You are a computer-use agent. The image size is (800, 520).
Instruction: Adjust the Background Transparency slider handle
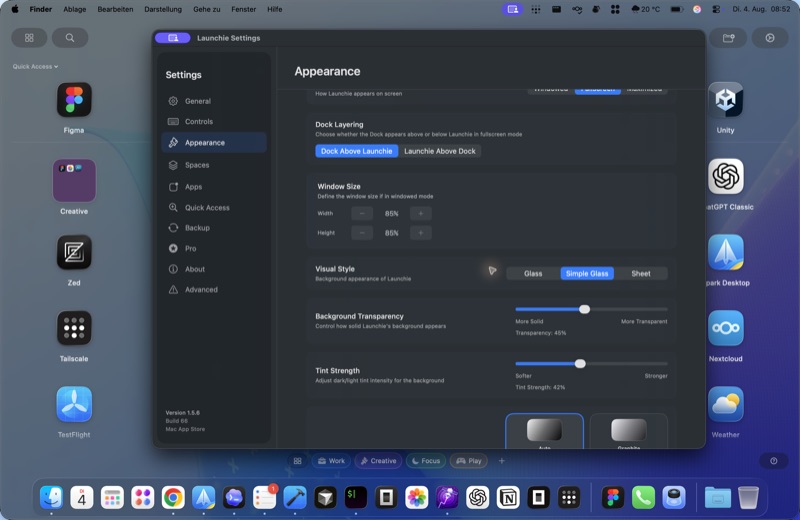click(x=585, y=309)
